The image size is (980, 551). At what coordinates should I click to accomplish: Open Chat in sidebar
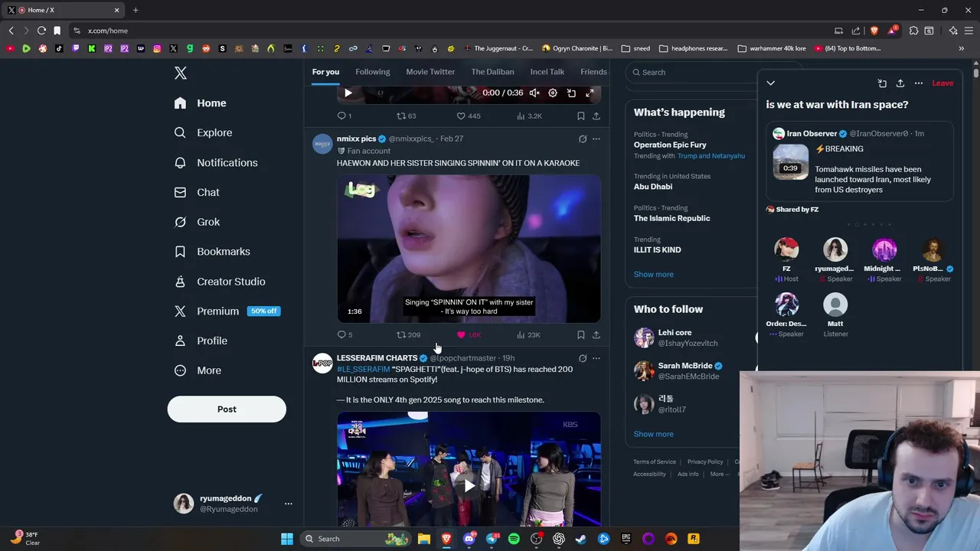pos(197,192)
